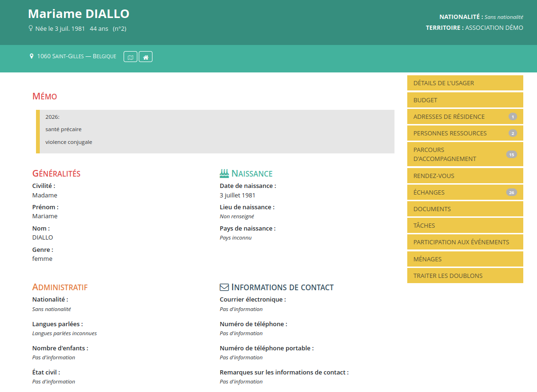Click the badge showing 15 on Parcours d'accompagnement

coord(511,154)
